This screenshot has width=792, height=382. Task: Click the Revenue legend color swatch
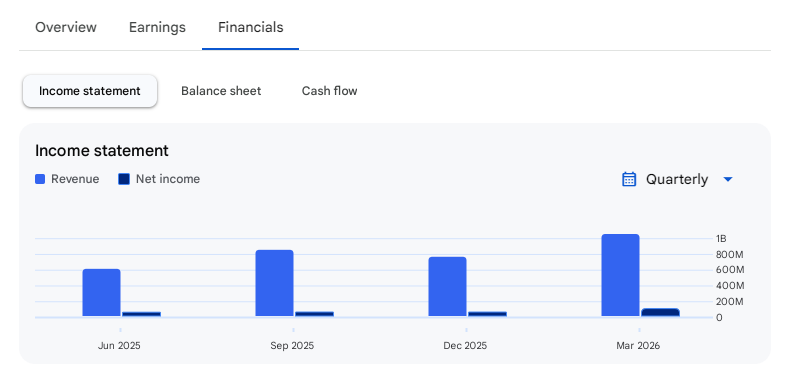point(40,179)
